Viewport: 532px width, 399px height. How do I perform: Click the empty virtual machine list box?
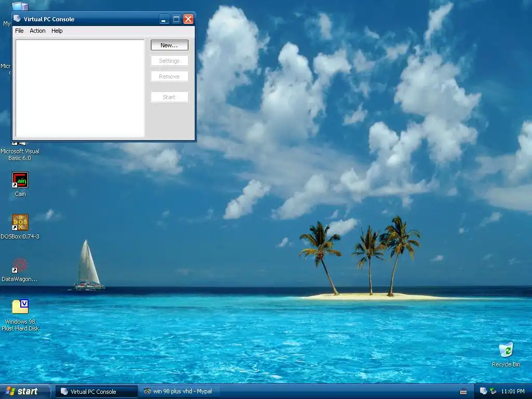coord(80,88)
